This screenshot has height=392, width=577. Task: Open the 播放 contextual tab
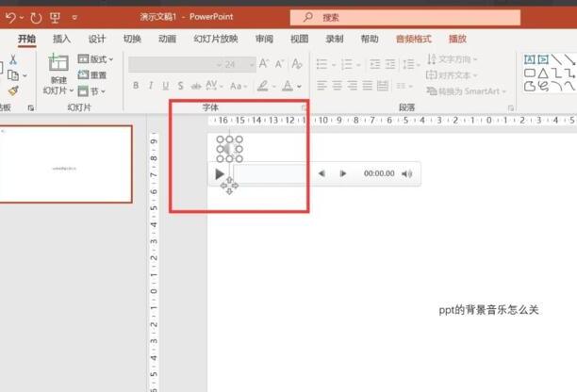(x=457, y=39)
